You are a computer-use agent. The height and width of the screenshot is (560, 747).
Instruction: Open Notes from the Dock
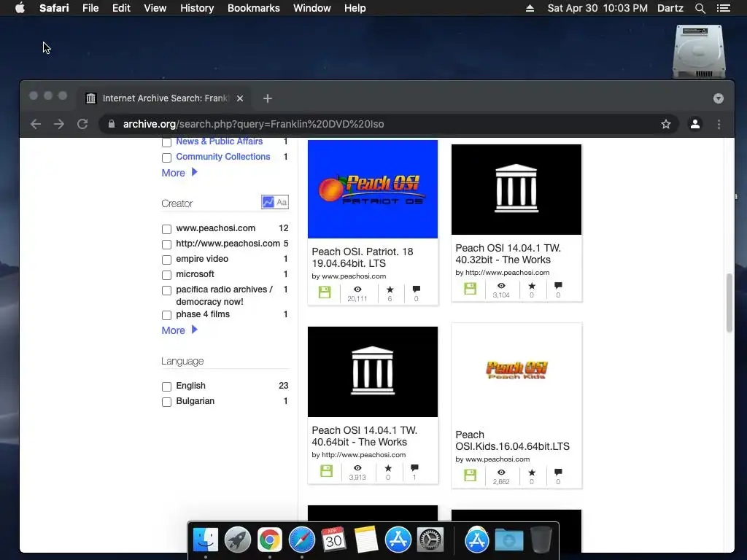[x=366, y=540]
